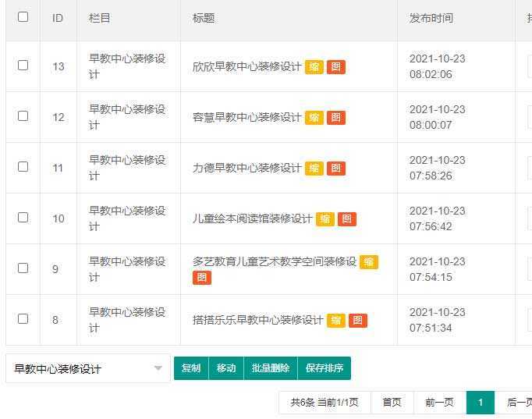Click the 复制 button

pos(191,368)
